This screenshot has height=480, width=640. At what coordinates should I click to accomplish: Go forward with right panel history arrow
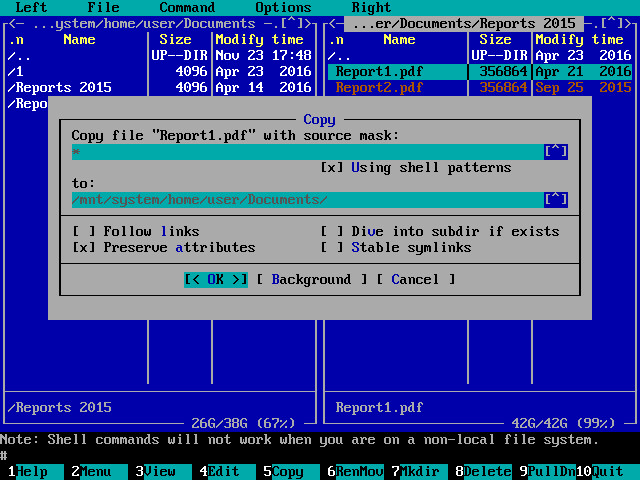[628, 23]
